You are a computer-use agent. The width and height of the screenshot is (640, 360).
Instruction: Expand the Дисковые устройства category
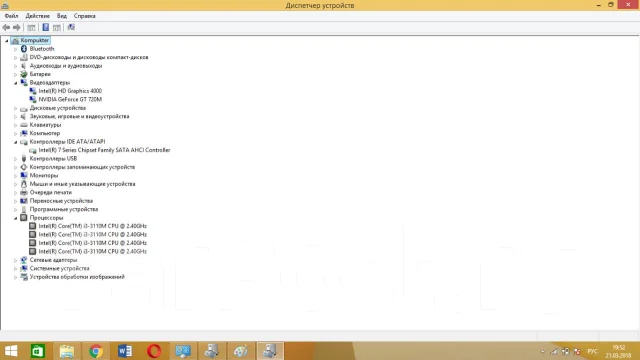16,109
